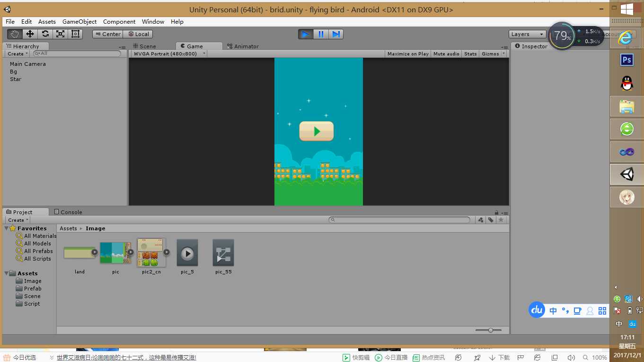Toggle pivot mode Center button
This screenshot has height=362, width=644.
108,34
